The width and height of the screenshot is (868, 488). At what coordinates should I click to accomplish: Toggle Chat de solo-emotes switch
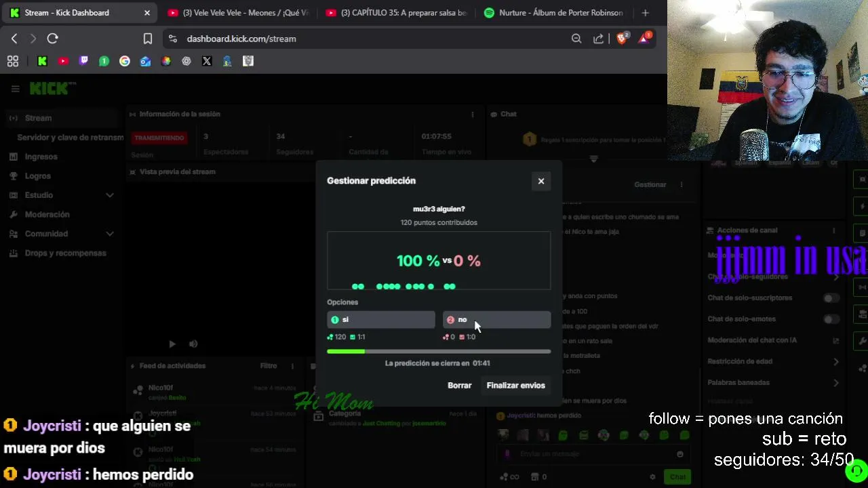[831, 319]
